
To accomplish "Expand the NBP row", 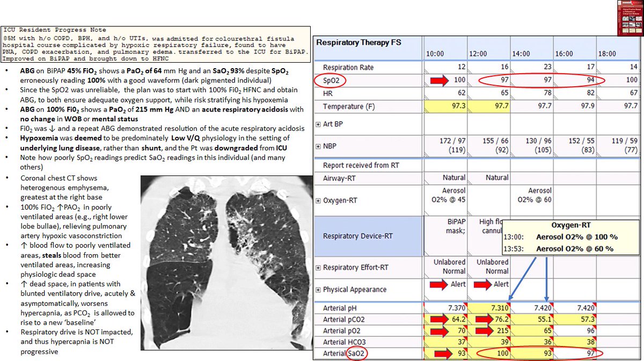I will pyautogui.click(x=317, y=146).
